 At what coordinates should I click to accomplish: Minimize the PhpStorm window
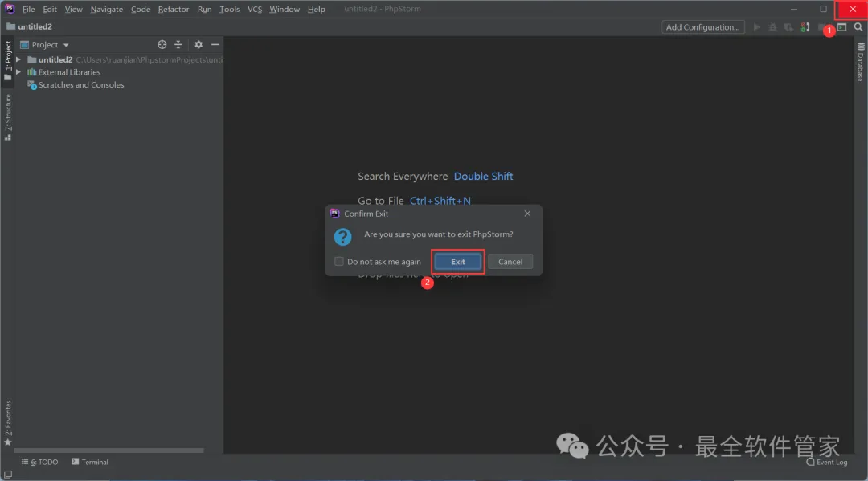(x=794, y=9)
